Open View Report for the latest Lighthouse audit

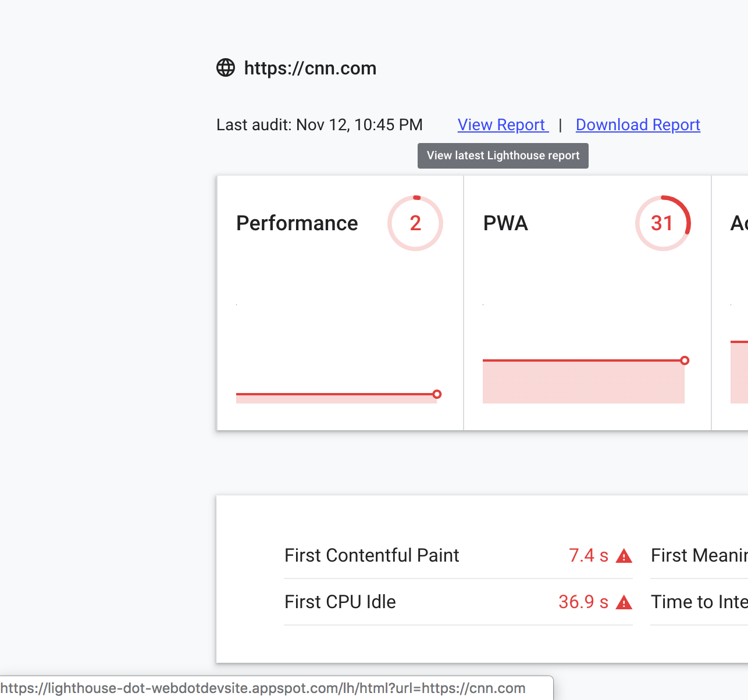[503, 124]
